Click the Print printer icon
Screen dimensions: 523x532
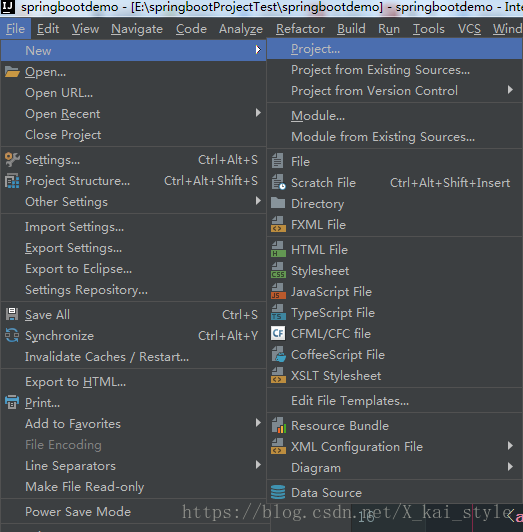12,402
